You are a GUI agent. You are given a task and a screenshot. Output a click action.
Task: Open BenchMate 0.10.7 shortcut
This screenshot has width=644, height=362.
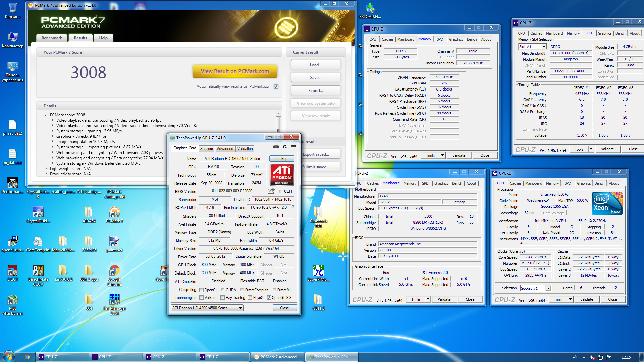click(38, 276)
